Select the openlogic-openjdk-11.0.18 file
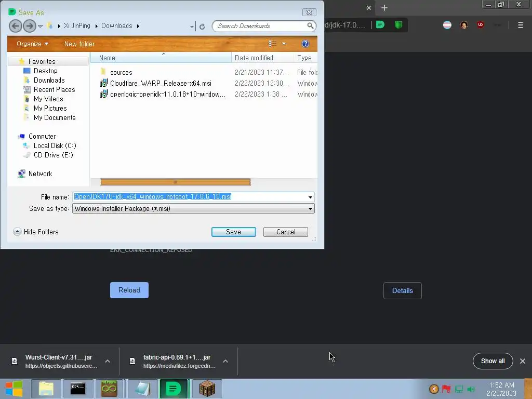 click(168, 94)
